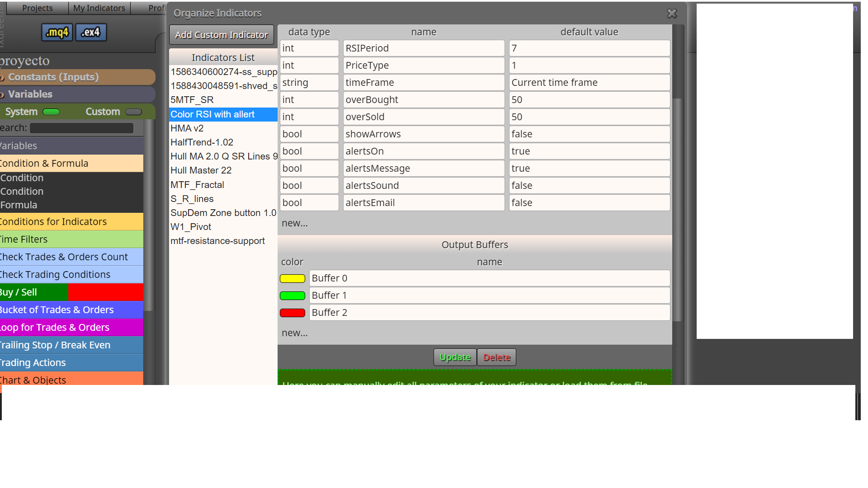Select Color RSI with allert indicator
868x488 pixels.
point(223,114)
